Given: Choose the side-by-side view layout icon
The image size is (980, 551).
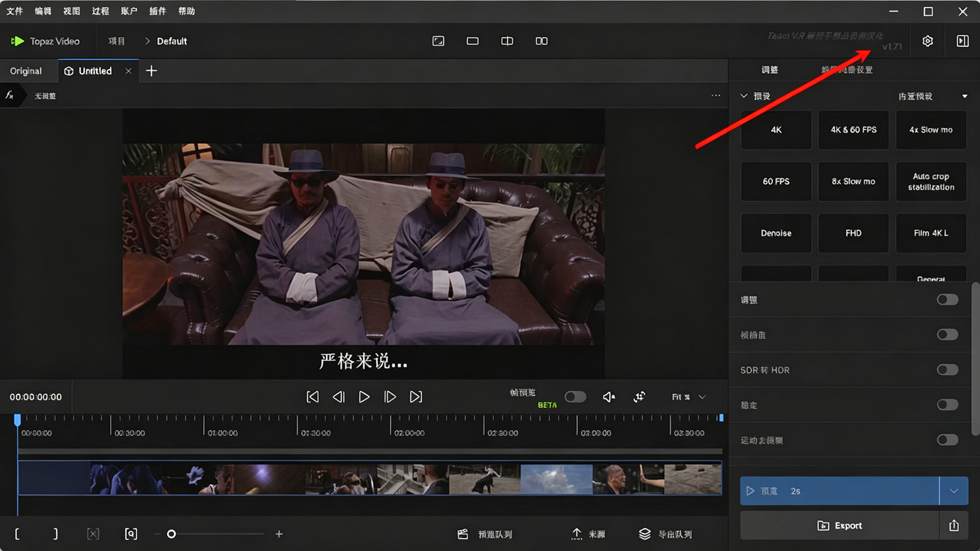Looking at the screenshot, I should tap(542, 41).
